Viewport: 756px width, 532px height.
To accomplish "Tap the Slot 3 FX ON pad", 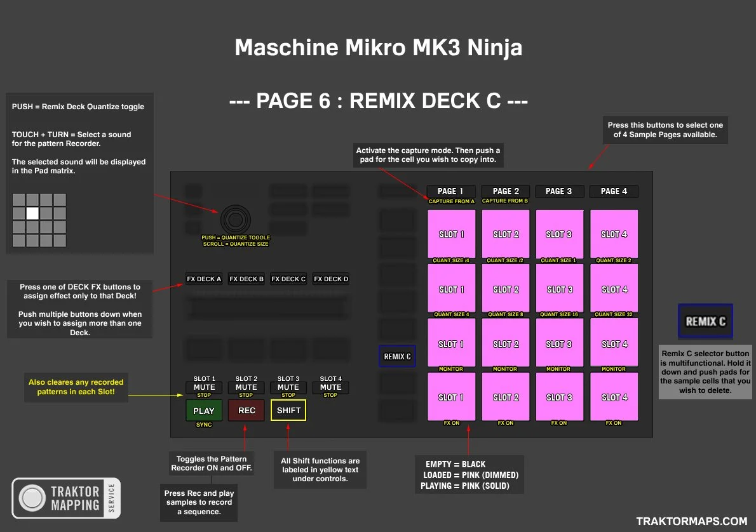I will coord(559,397).
